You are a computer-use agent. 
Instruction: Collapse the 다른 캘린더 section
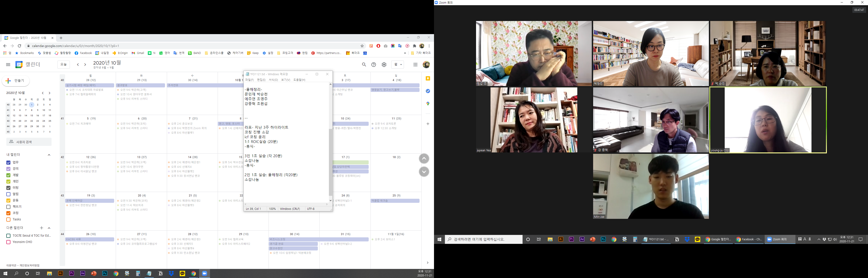(49, 228)
